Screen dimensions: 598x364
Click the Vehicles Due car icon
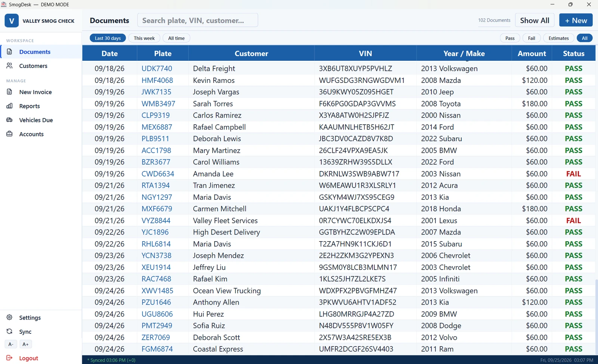10,120
